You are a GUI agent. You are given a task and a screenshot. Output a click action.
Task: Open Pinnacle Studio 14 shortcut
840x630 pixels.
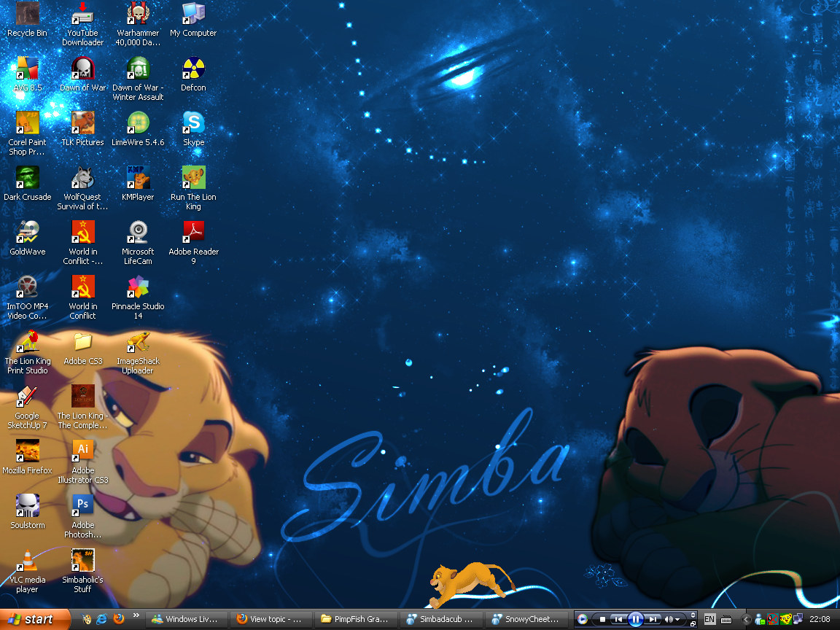tap(138, 288)
